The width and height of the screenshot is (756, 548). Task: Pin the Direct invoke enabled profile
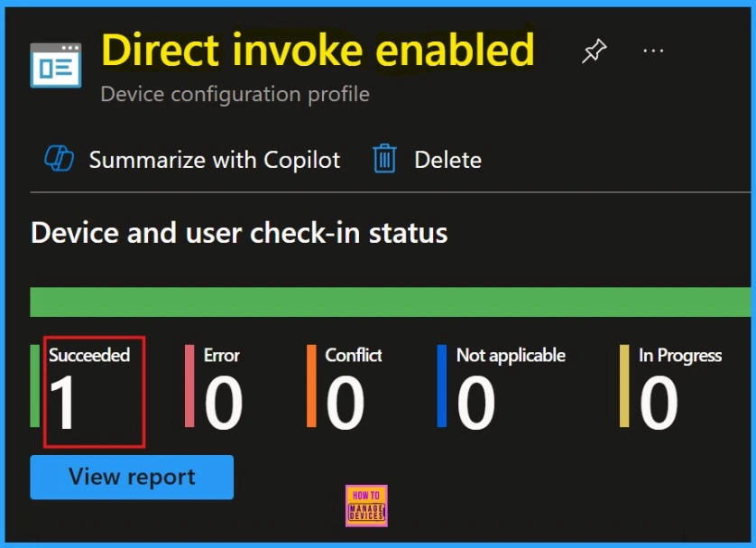click(594, 51)
